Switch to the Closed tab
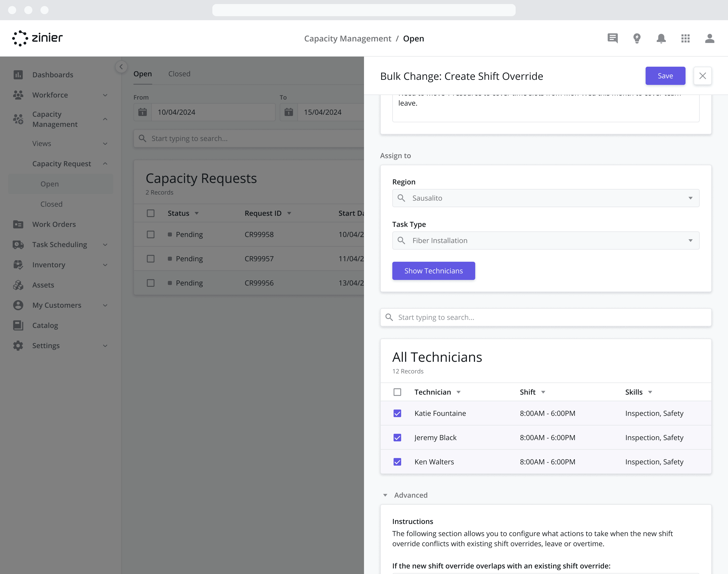This screenshot has height=574, width=728. coord(179,74)
